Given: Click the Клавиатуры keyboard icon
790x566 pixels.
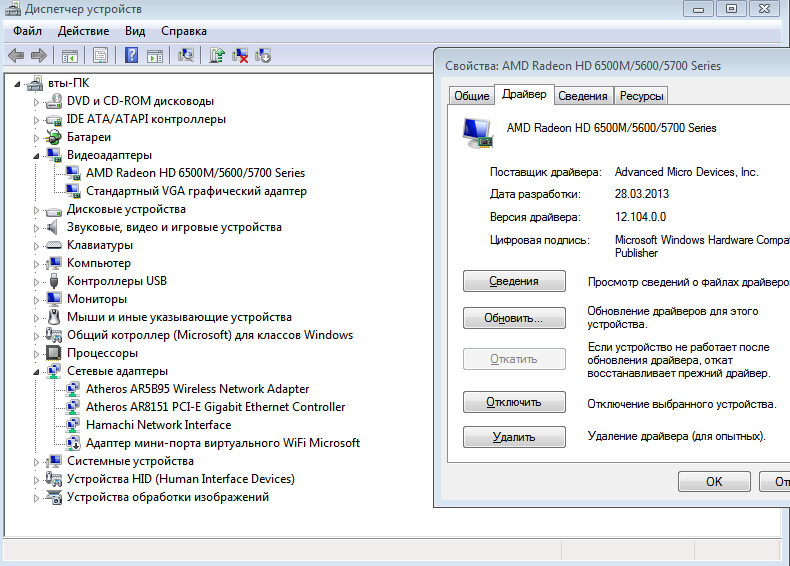Looking at the screenshot, I should click(53, 245).
